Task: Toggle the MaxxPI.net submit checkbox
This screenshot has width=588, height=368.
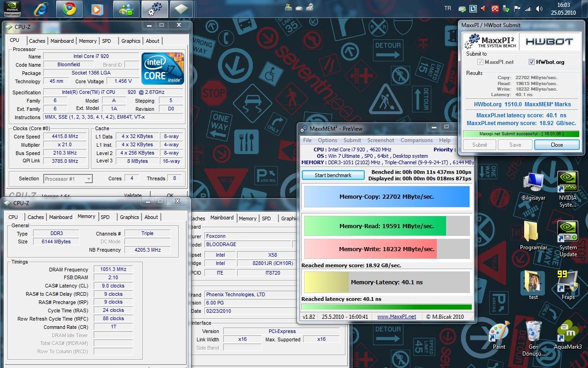Action: (481, 62)
